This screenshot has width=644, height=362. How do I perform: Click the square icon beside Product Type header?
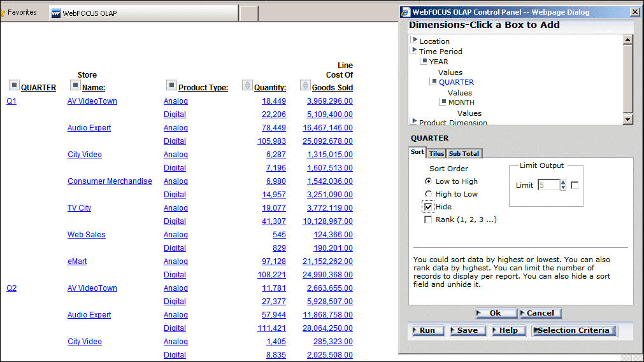click(x=171, y=85)
